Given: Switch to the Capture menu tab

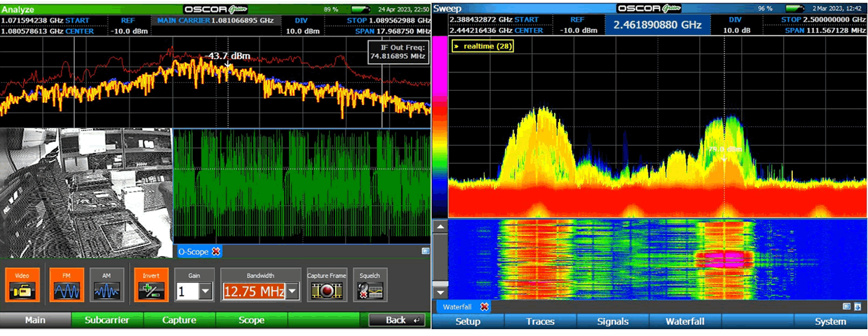Looking at the screenshot, I should point(179,321).
